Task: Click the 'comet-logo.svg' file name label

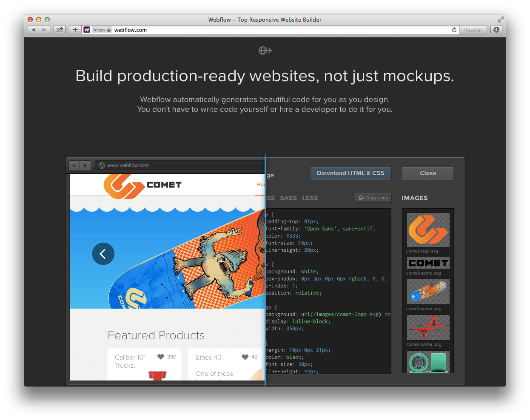Action: (x=422, y=251)
